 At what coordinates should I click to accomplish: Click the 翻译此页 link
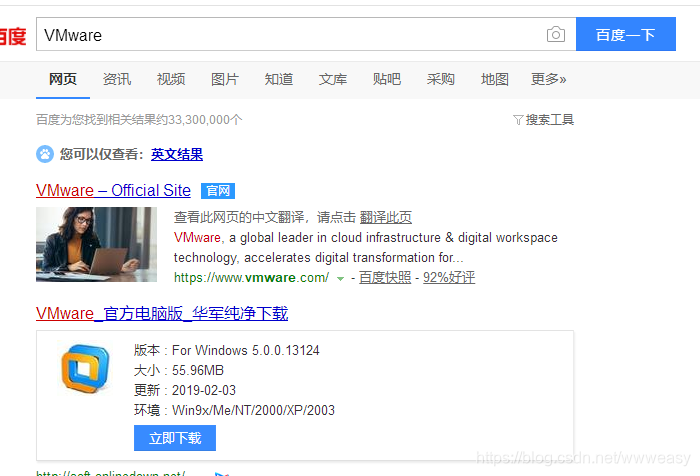tap(386, 217)
